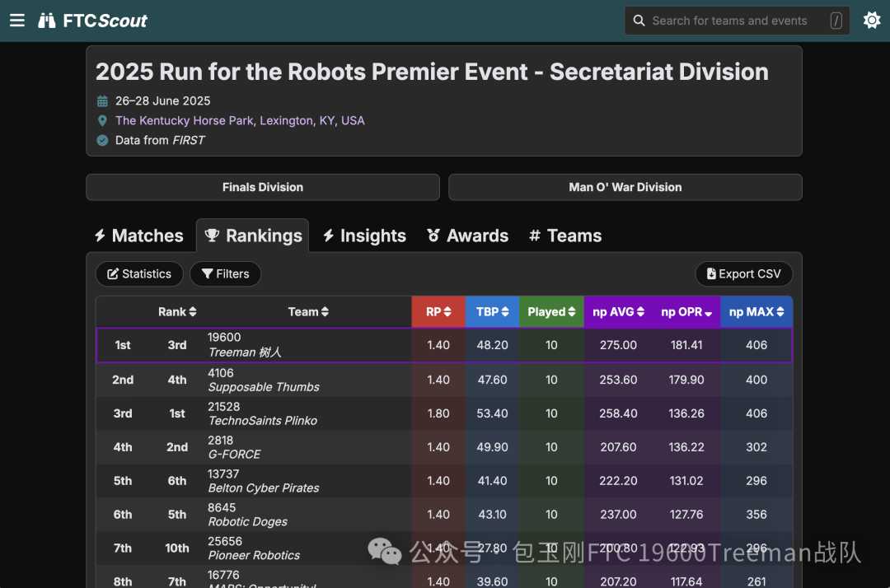Switch to Man O' War Division
Viewport: 890px width, 588px height.
pos(625,187)
